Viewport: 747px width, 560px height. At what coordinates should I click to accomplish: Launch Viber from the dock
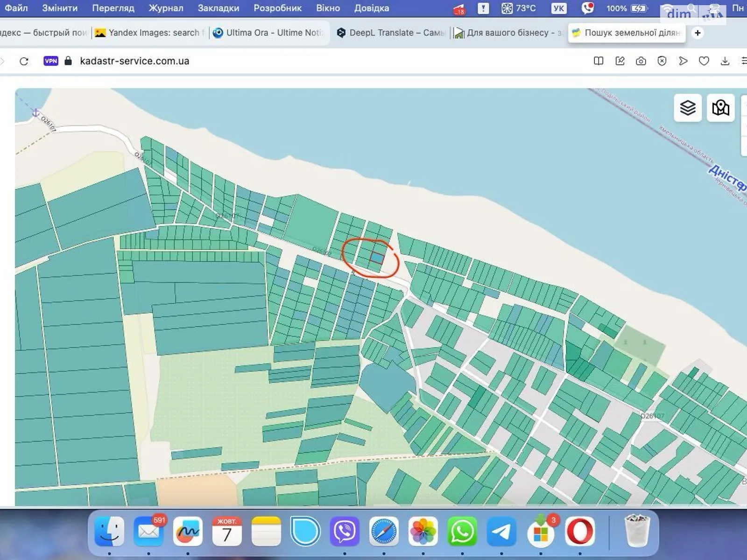tap(345, 532)
